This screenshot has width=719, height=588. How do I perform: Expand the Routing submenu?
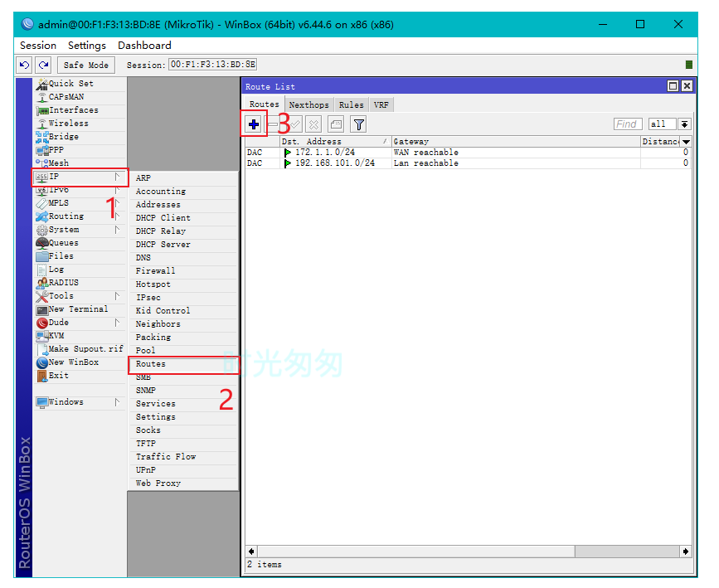click(80, 216)
